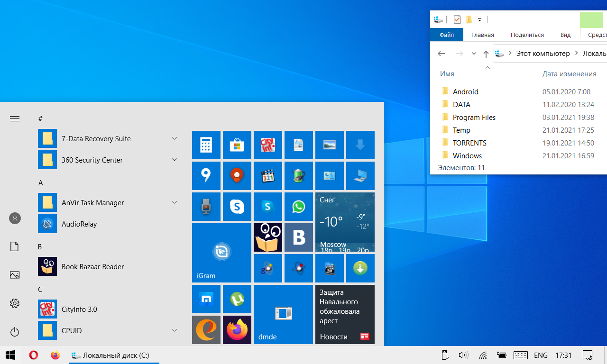Open the volume control in system tray

[x=463, y=355]
